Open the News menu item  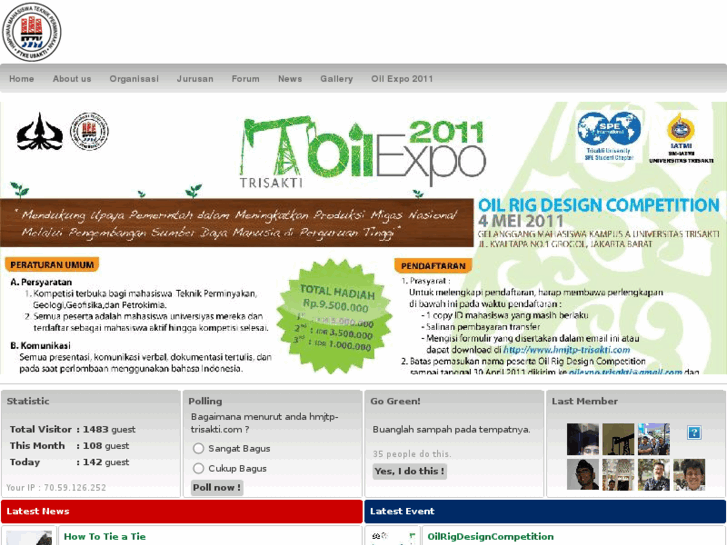(x=290, y=79)
